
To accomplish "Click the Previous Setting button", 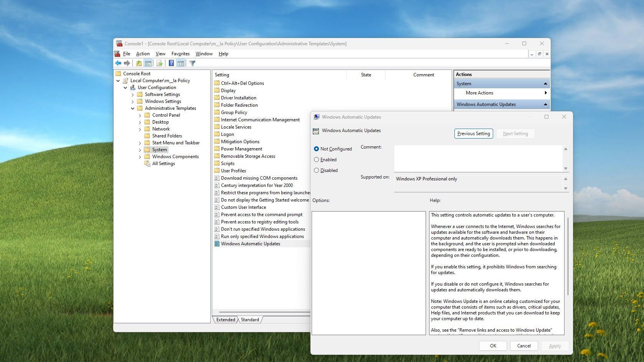I will point(474,134).
